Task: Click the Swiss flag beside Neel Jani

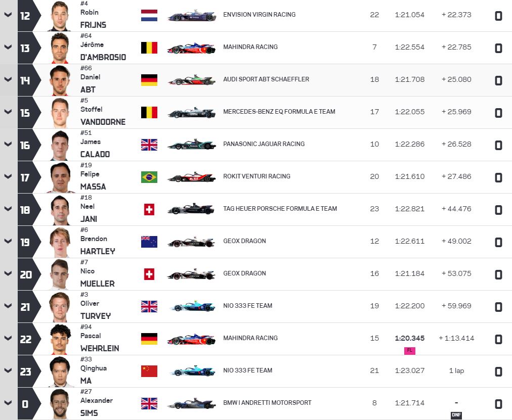Action: click(x=149, y=210)
